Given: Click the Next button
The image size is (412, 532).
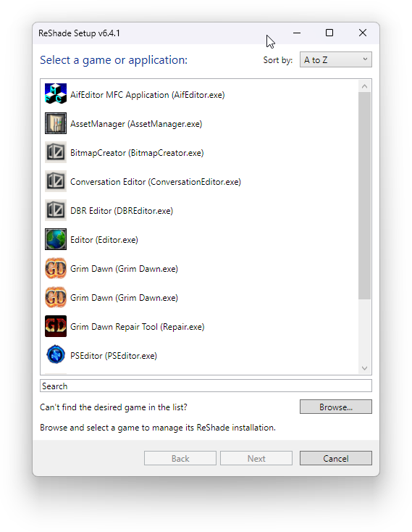Looking at the screenshot, I should (x=256, y=458).
